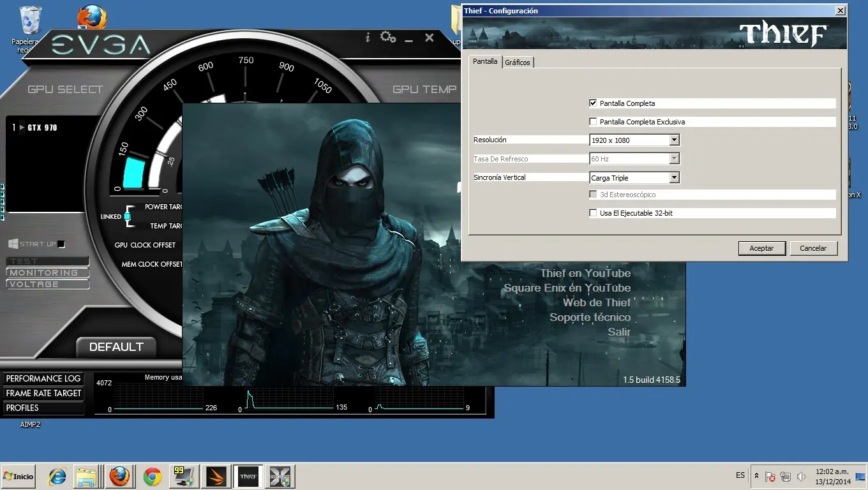Click the Show Desktop tray icon
Screen dimensions: 868x490
point(860,477)
